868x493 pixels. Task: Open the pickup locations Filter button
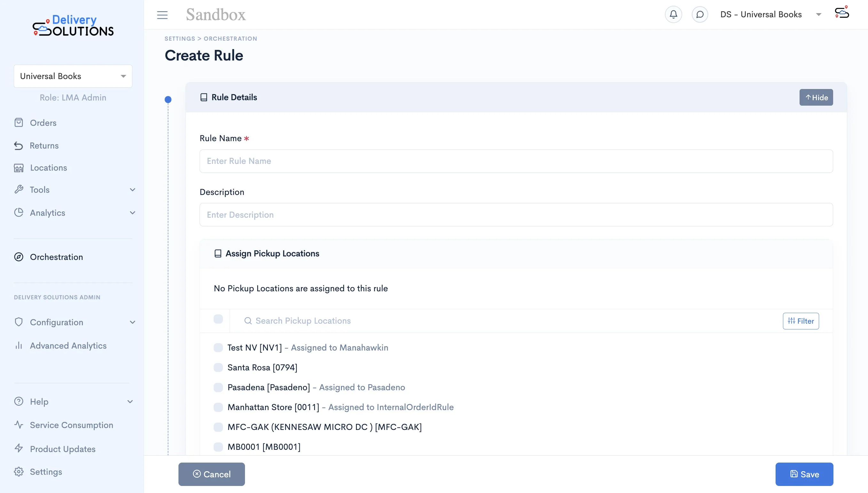(801, 321)
